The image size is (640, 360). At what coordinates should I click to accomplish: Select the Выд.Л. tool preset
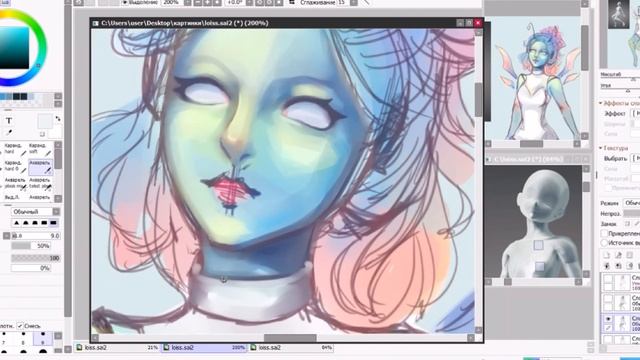[x=16, y=197]
